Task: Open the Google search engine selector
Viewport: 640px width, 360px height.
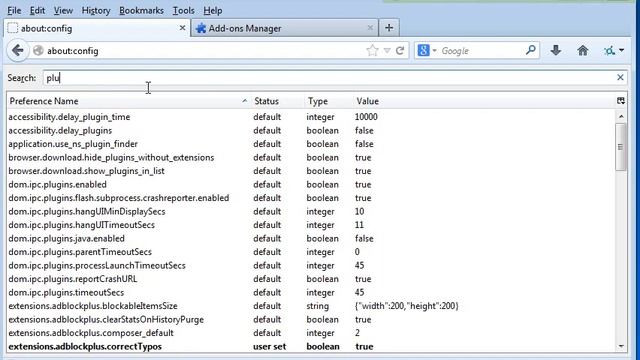Action: click(427, 51)
